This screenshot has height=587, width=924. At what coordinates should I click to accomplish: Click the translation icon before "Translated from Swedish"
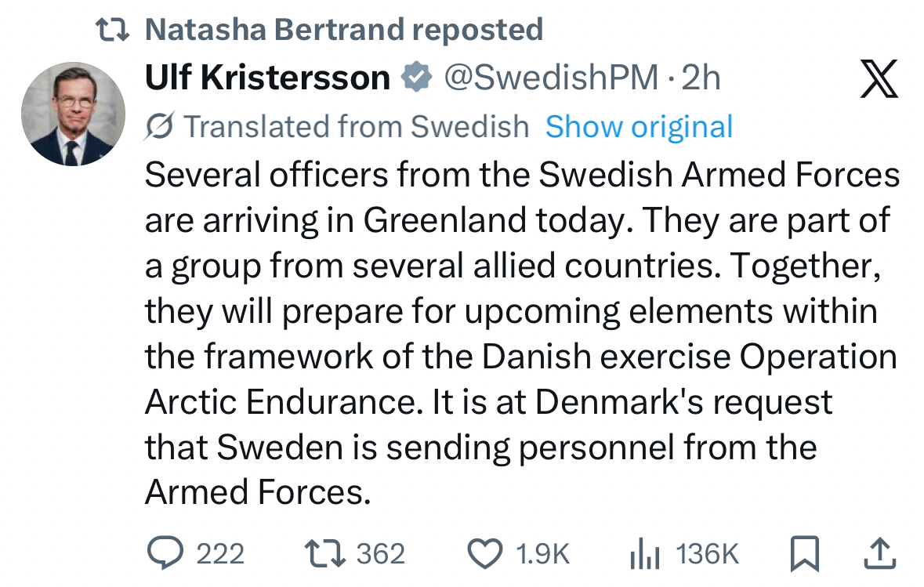pyautogui.click(x=159, y=126)
